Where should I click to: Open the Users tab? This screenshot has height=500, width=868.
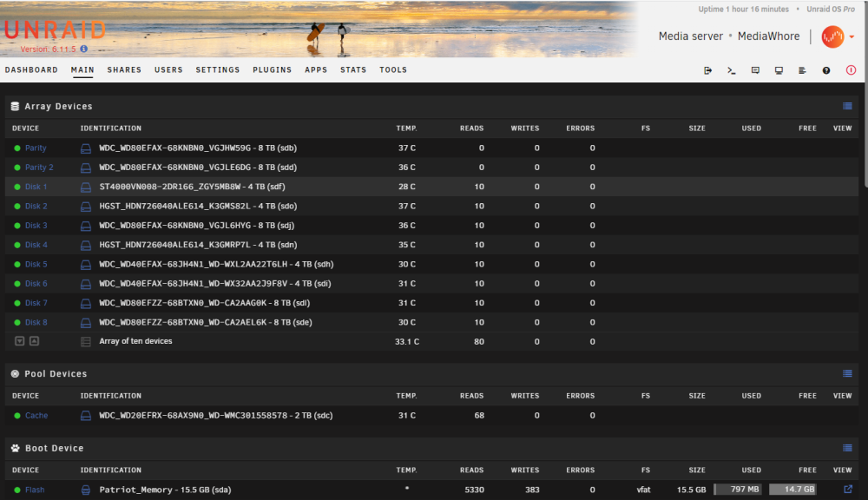tap(169, 69)
